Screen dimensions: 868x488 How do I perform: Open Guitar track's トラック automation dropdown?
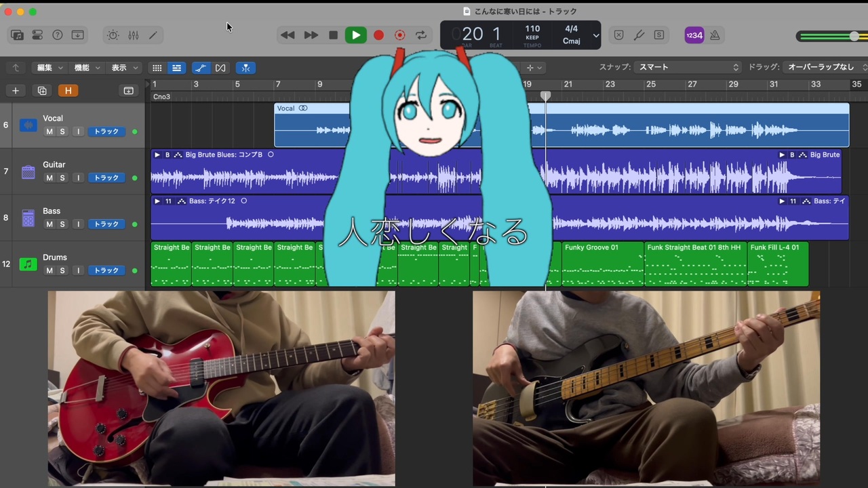(106, 178)
